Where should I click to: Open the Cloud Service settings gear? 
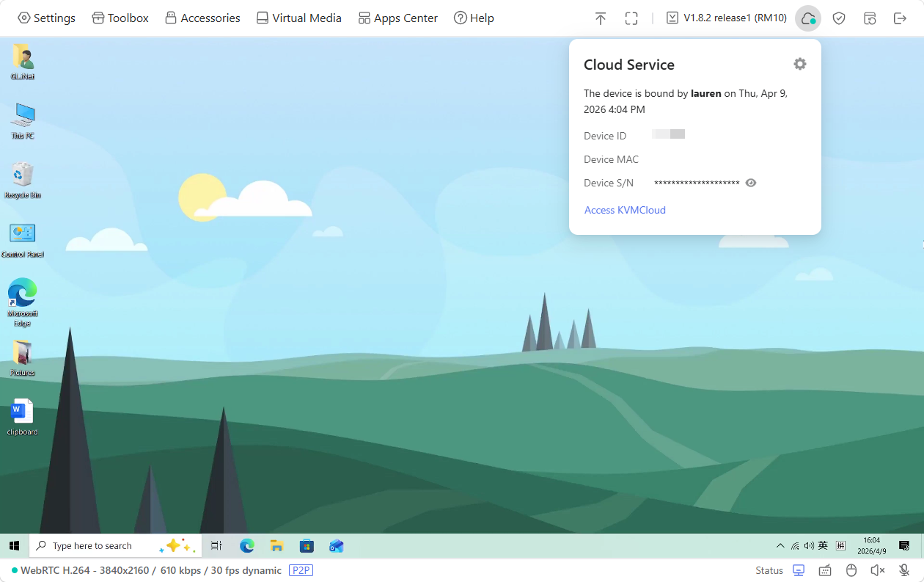point(799,64)
